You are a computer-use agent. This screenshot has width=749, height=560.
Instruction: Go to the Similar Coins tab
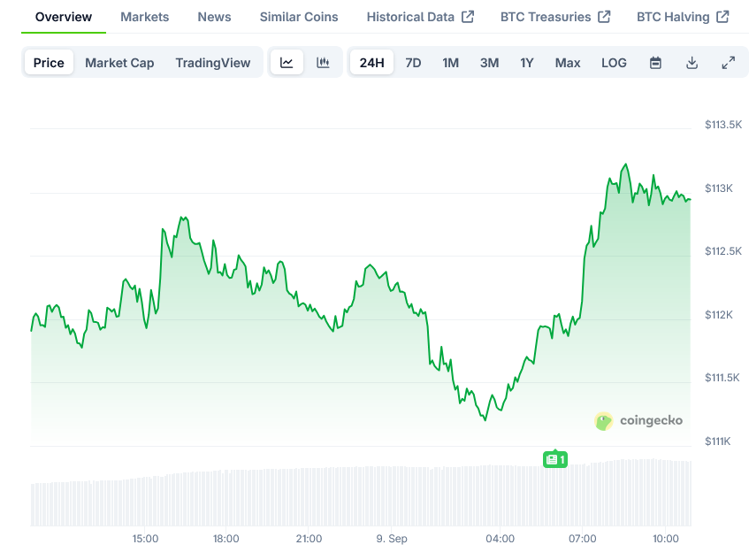coord(299,17)
